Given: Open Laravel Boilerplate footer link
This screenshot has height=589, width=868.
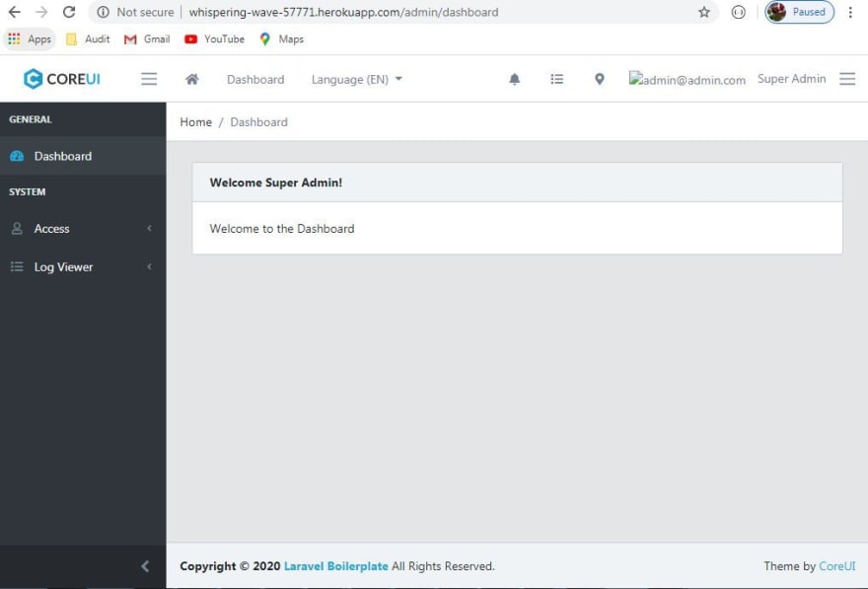Looking at the screenshot, I should point(336,566).
